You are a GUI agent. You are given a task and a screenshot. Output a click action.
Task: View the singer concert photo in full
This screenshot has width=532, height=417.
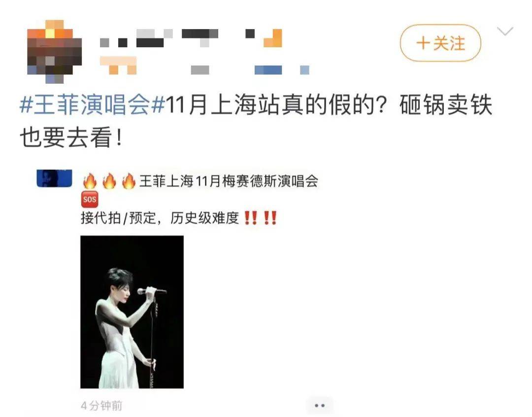132,312
